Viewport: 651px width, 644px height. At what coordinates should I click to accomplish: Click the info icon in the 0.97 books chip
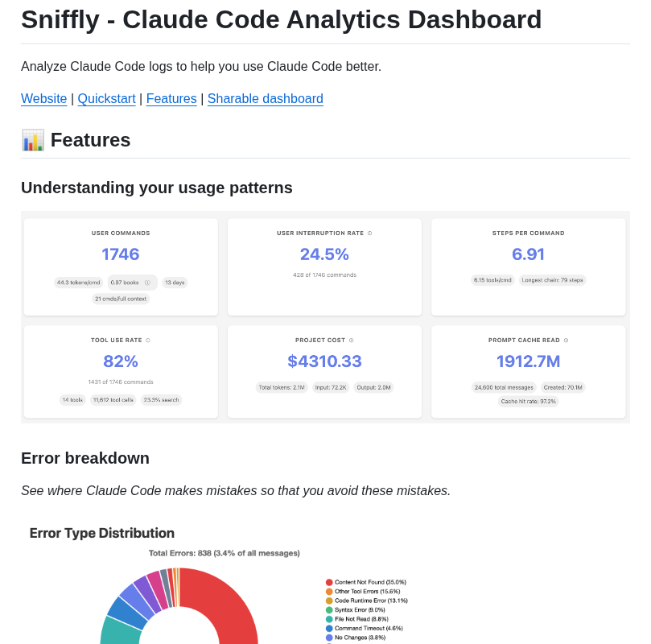click(x=147, y=283)
